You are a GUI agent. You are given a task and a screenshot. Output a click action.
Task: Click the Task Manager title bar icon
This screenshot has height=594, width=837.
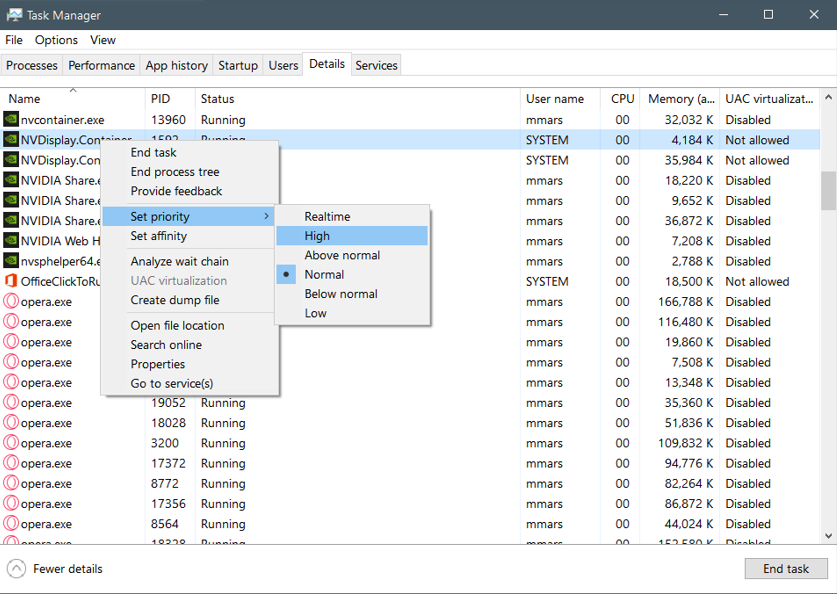(x=14, y=14)
